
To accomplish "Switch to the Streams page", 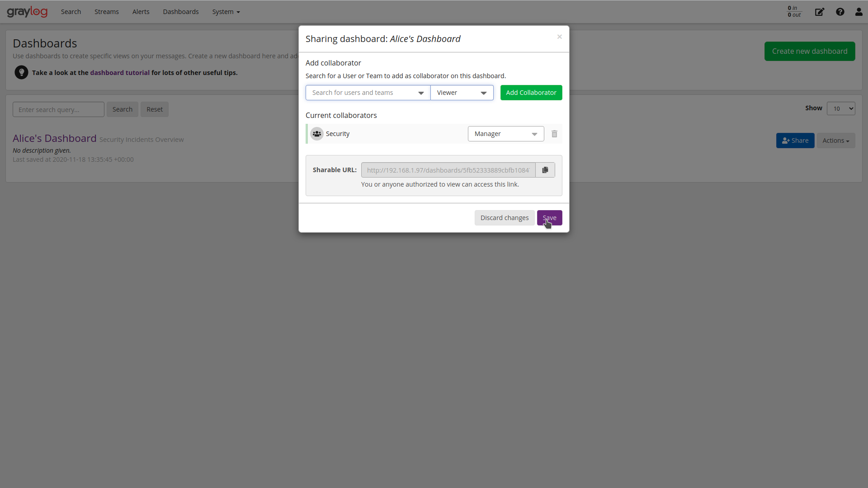I will point(106,11).
